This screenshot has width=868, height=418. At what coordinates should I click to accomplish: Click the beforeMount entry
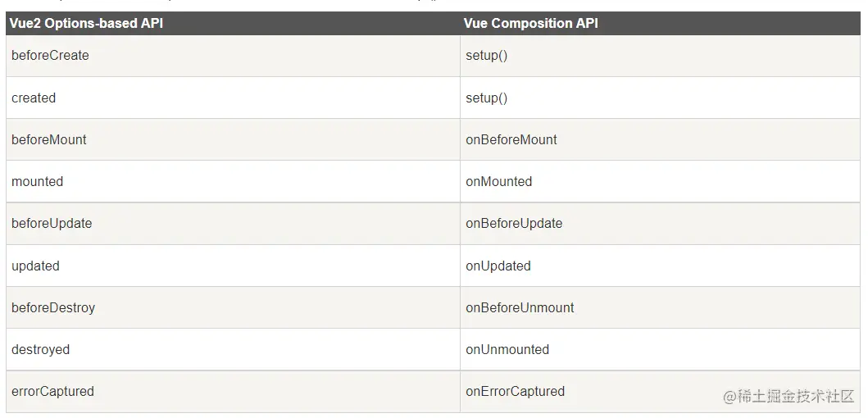tap(48, 139)
